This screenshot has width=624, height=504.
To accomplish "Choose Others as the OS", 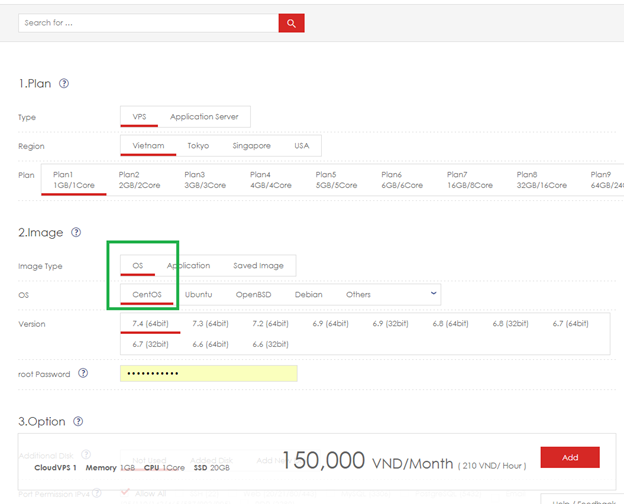I will [358, 295].
